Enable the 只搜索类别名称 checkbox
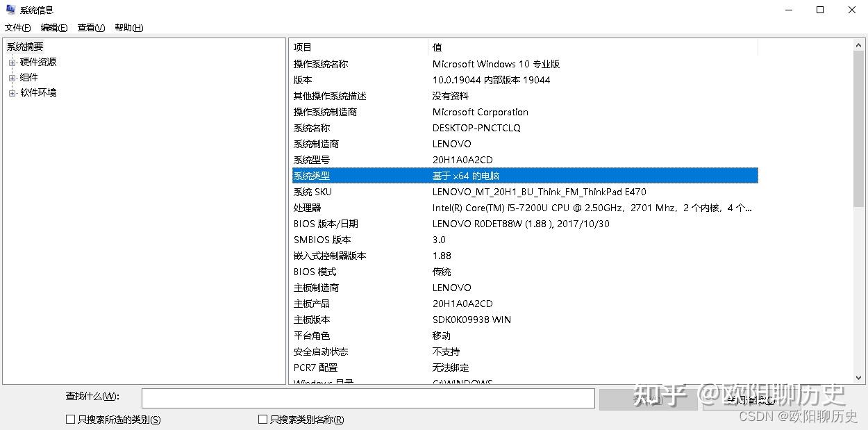868x430 pixels. 262,419
